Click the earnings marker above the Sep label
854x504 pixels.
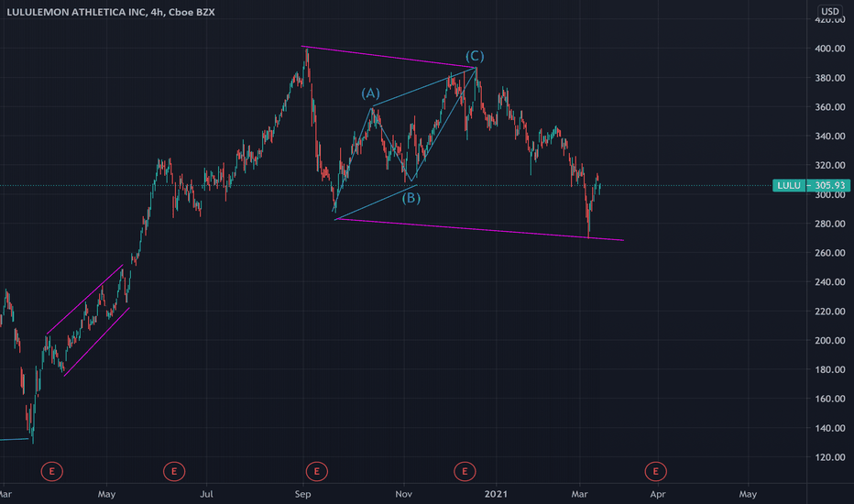coord(316,471)
